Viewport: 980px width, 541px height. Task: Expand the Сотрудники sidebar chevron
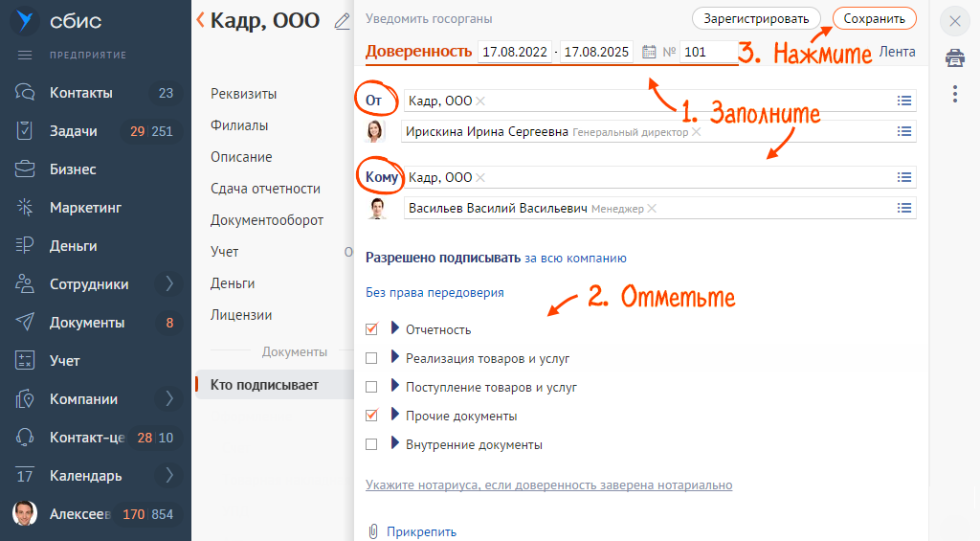tap(169, 284)
